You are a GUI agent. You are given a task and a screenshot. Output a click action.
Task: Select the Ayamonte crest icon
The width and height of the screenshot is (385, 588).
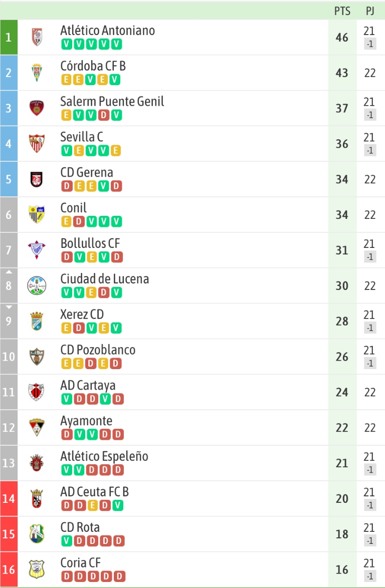click(x=37, y=428)
